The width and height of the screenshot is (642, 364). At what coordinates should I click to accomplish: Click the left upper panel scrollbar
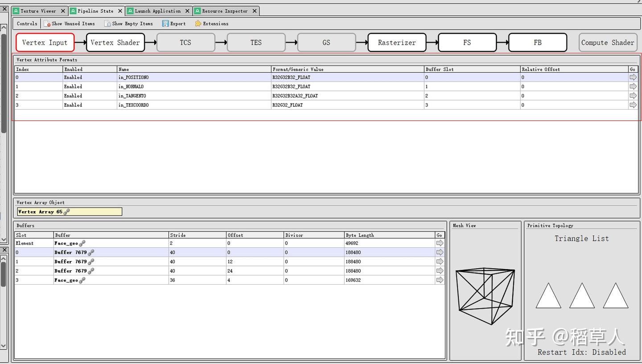pyautogui.click(x=4, y=83)
